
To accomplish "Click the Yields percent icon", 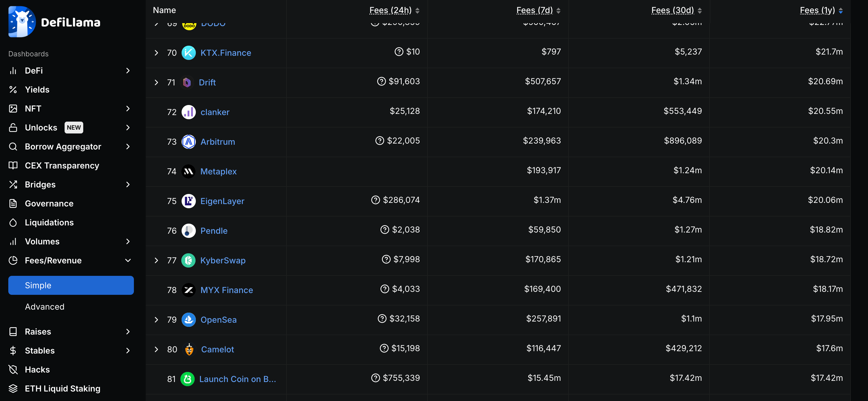I will click(13, 89).
